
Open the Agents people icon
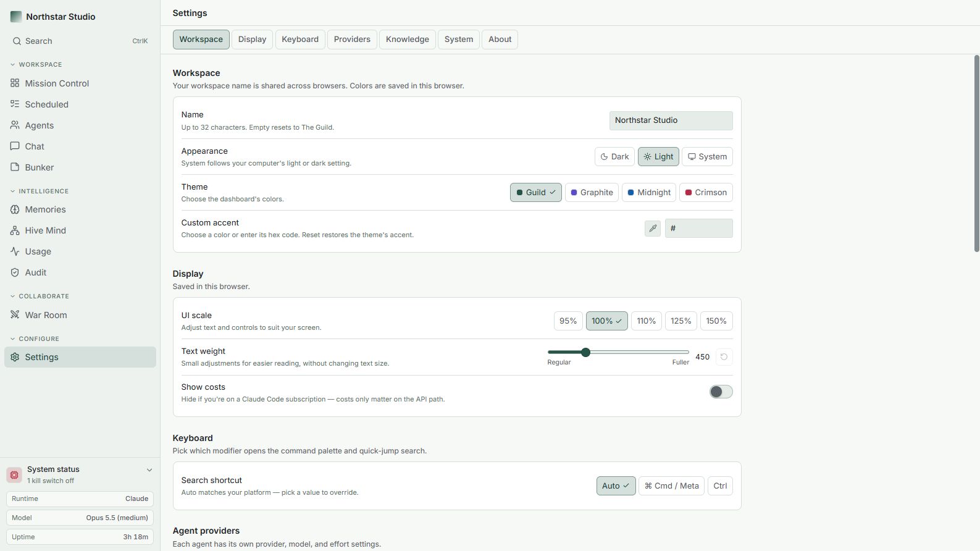pyautogui.click(x=15, y=125)
